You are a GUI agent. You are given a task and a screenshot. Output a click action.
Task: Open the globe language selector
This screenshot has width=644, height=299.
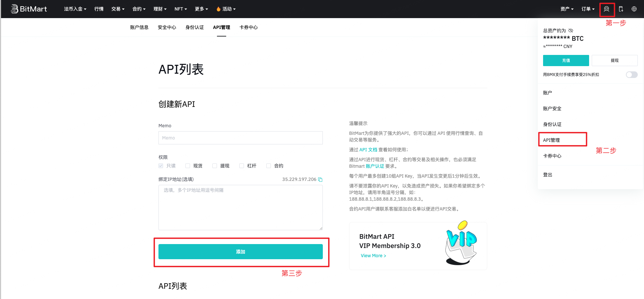point(634,9)
